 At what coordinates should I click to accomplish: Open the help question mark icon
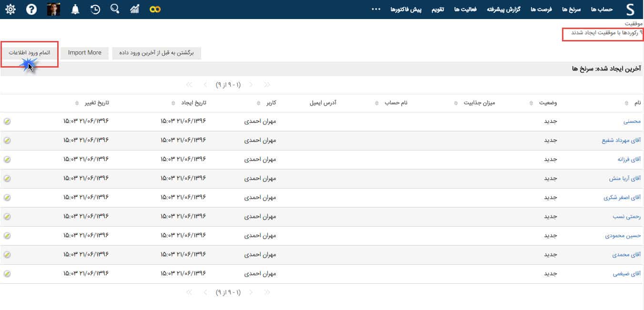coord(31,9)
